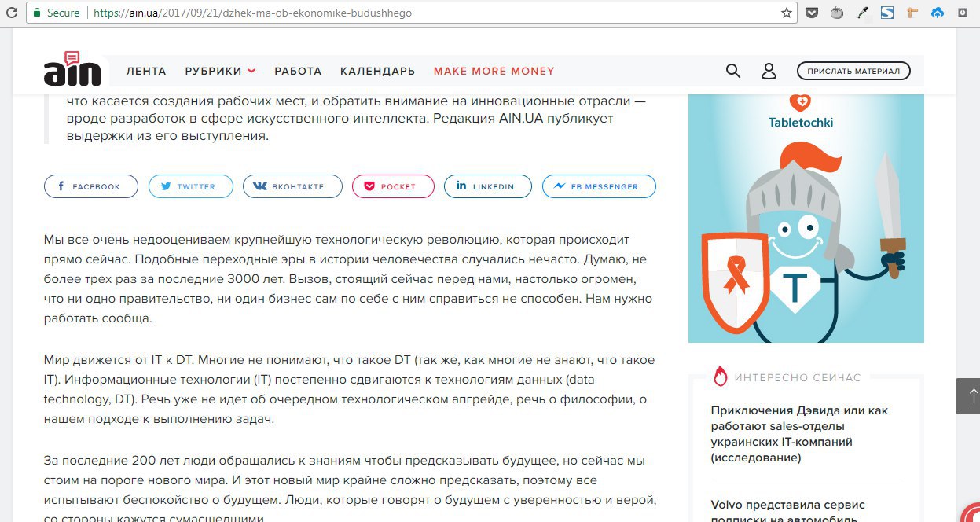Open the MAKE MORE MONEY link
The height and width of the screenshot is (522, 980).
pos(494,71)
